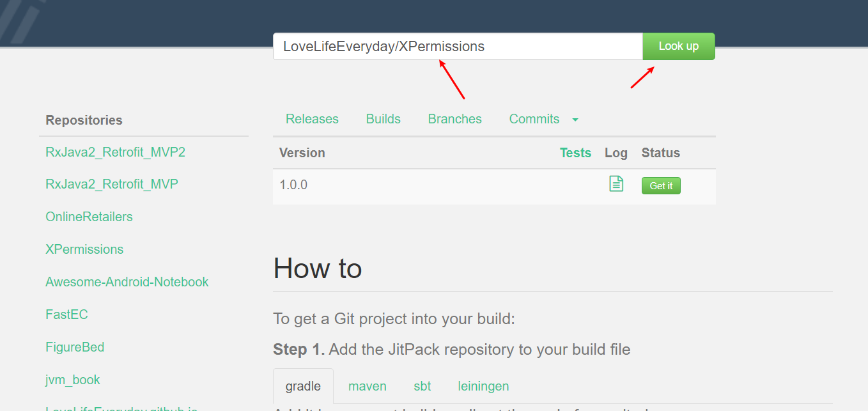The height and width of the screenshot is (411, 868).
Task: Switch to the Builds tab
Action: coord(384,119)
